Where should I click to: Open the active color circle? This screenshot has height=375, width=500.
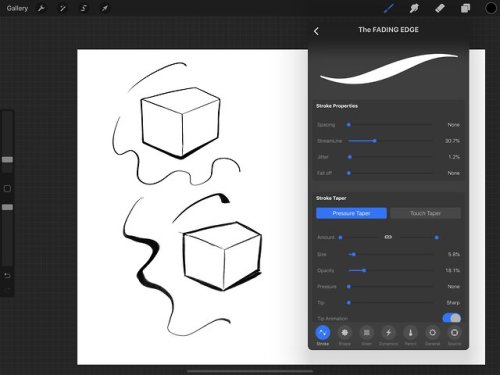click(491, 8)
